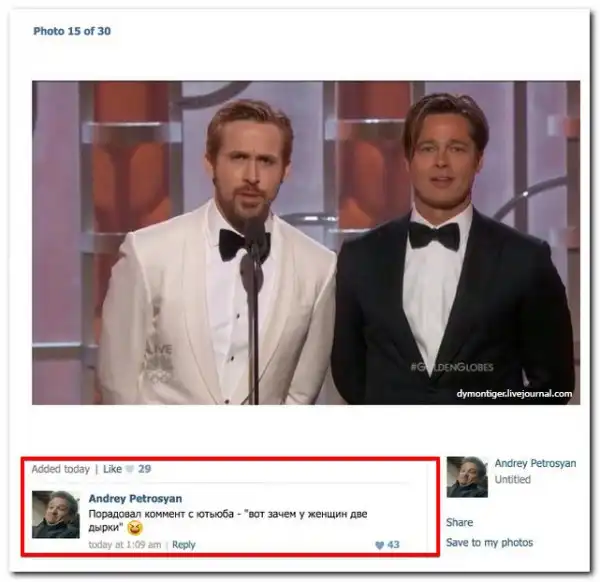Click the Photo 15 of 30 header
The height and width of the screenshot is (582, 600).
(x=72, y=31)
